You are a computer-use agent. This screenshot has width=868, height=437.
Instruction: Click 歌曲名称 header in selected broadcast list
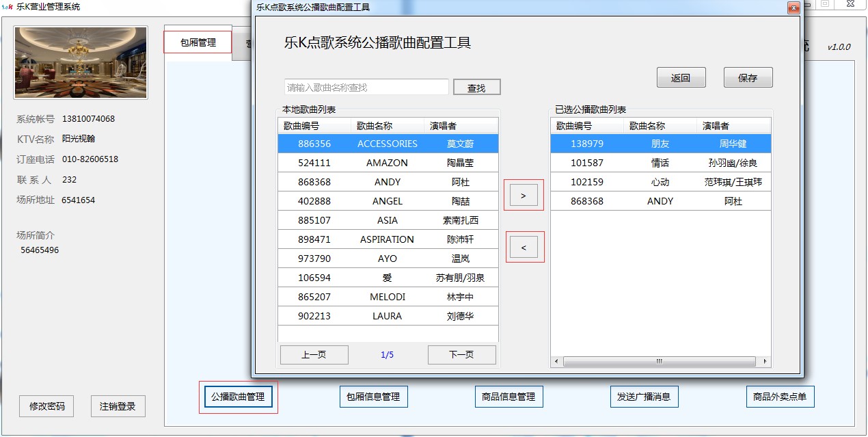660,126
